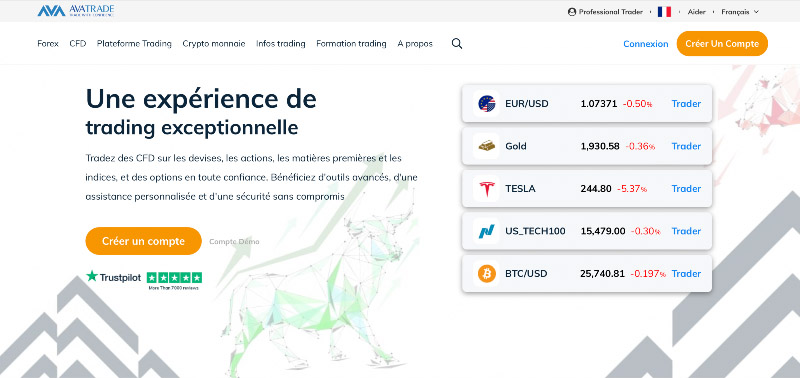
Task: Click Trader for EUR/USD
Action: pyautogui.click(x=686, y=104)
